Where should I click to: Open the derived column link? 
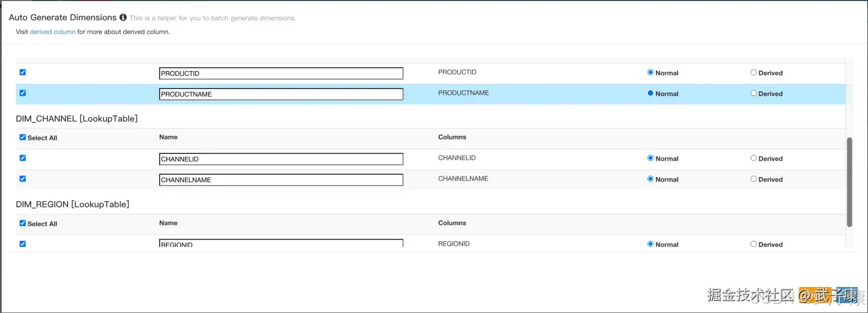(53, 32)
